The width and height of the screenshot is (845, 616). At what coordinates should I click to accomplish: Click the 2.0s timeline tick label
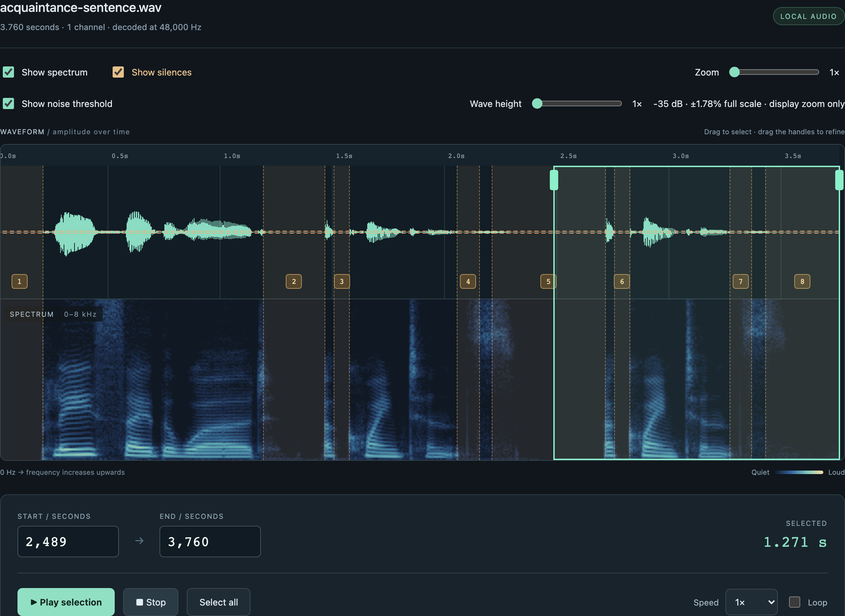(456, 156)
